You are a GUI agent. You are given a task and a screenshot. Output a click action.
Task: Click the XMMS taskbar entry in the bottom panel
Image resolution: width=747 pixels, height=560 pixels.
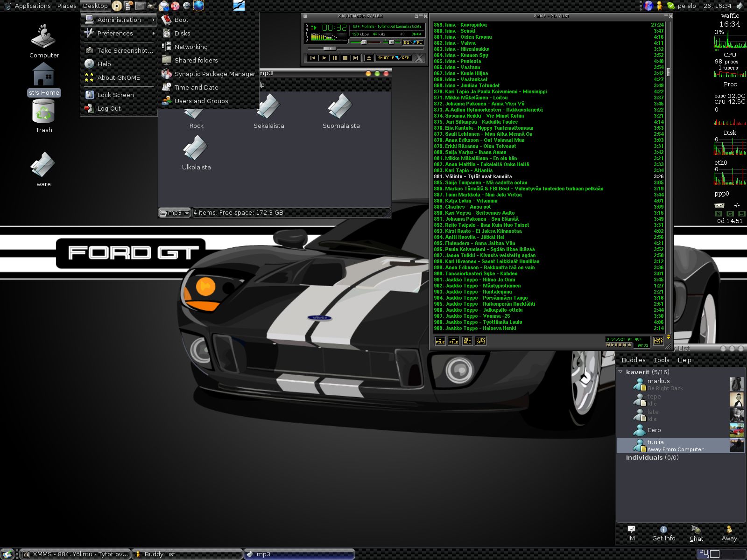pos(76,554)
